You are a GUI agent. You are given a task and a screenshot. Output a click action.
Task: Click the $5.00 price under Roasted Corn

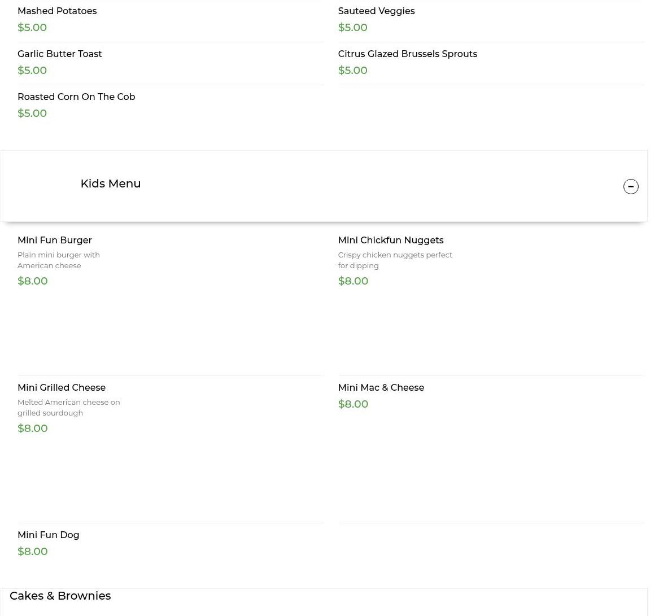[x=32, y=113]
